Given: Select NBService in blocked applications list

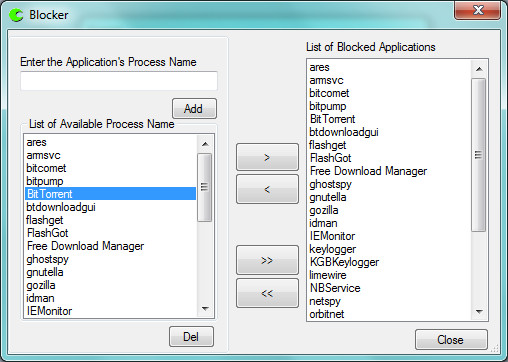Looking at the screenshot, I should click(389, 288).
